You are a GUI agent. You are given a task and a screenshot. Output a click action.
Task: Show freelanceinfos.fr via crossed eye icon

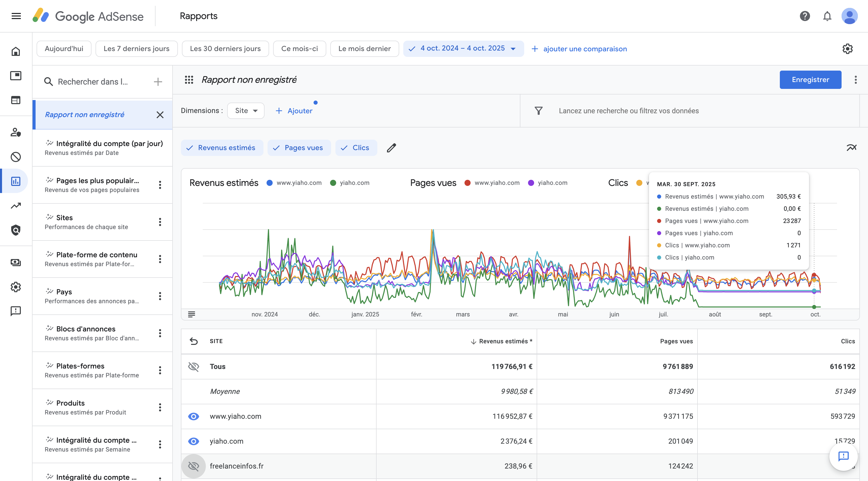pyautogui.click(x=193, y=466)
